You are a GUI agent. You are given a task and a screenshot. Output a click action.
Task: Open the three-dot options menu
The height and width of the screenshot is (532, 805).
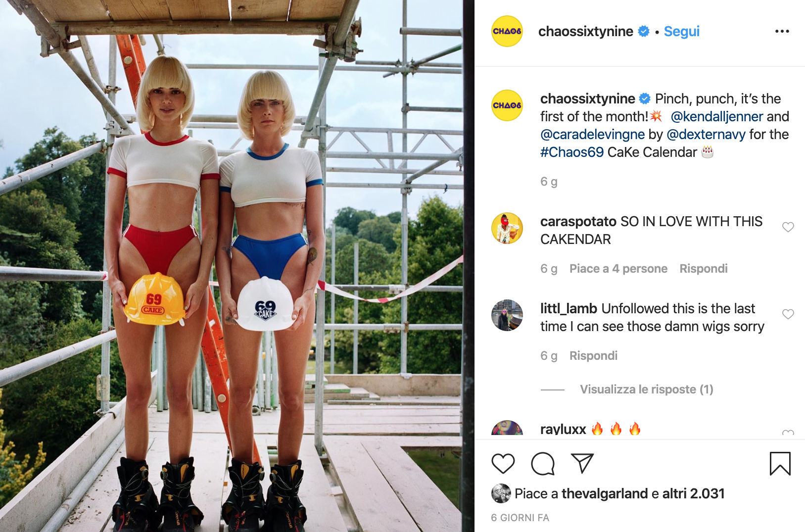click(782, 31)
